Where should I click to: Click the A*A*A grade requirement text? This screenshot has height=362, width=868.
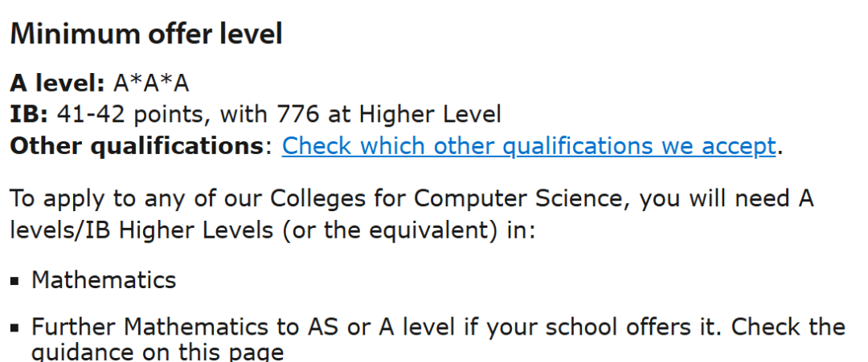pyautogui.click(x=152, y=83)
